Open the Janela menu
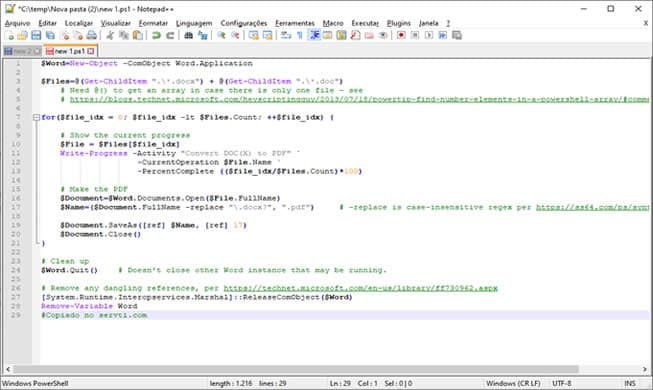The image size is (653, 390). (429, 23)
